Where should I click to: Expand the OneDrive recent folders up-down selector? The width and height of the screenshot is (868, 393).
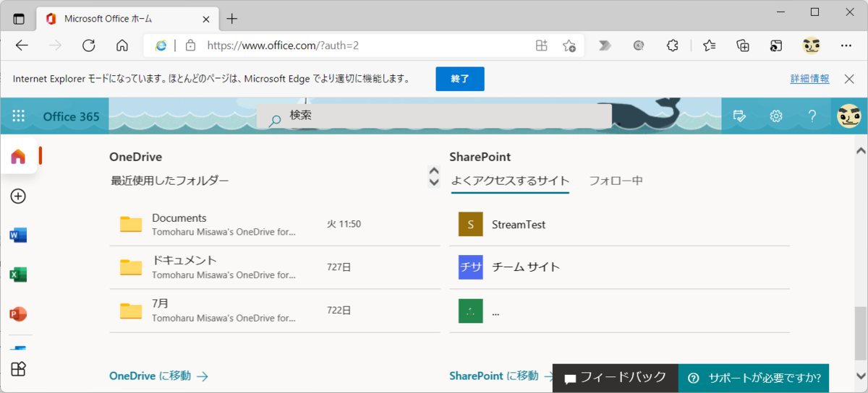[x=434, y=177]
